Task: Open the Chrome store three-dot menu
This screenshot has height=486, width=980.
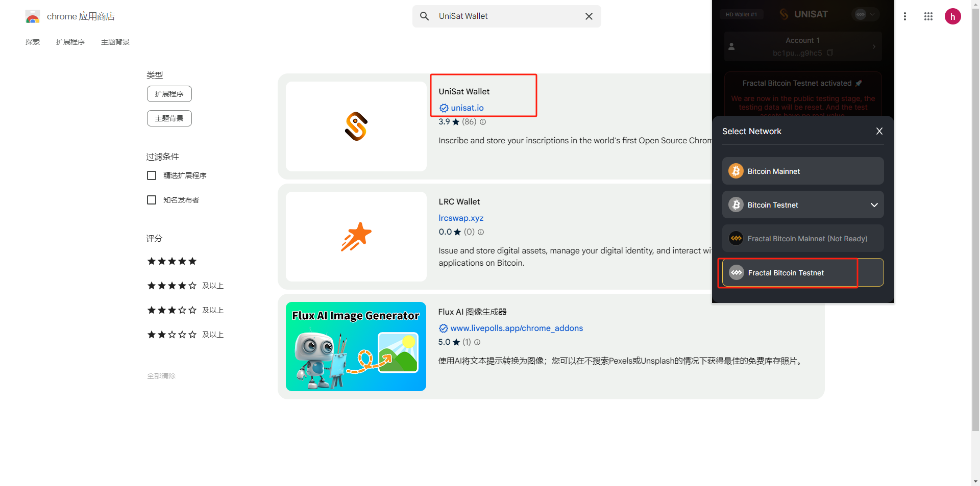Action: click(x=904, y=16)
